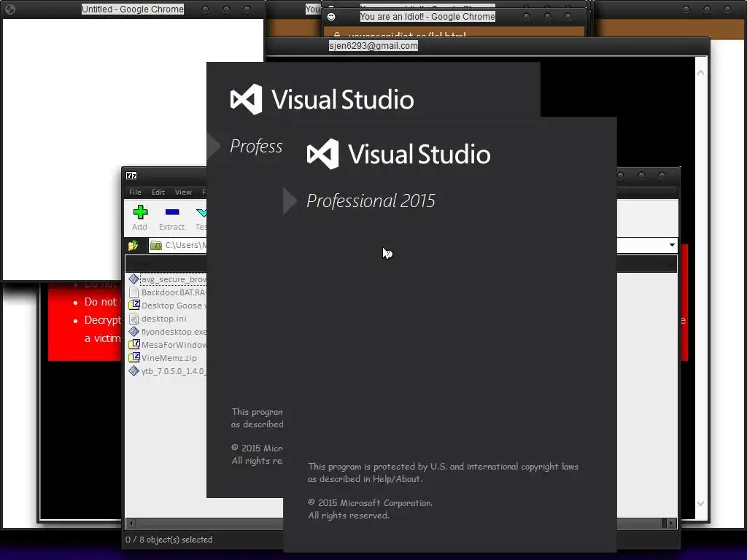
Task: Click the up-folder icon beside 7-Zip path
Action: coord(133,245)
